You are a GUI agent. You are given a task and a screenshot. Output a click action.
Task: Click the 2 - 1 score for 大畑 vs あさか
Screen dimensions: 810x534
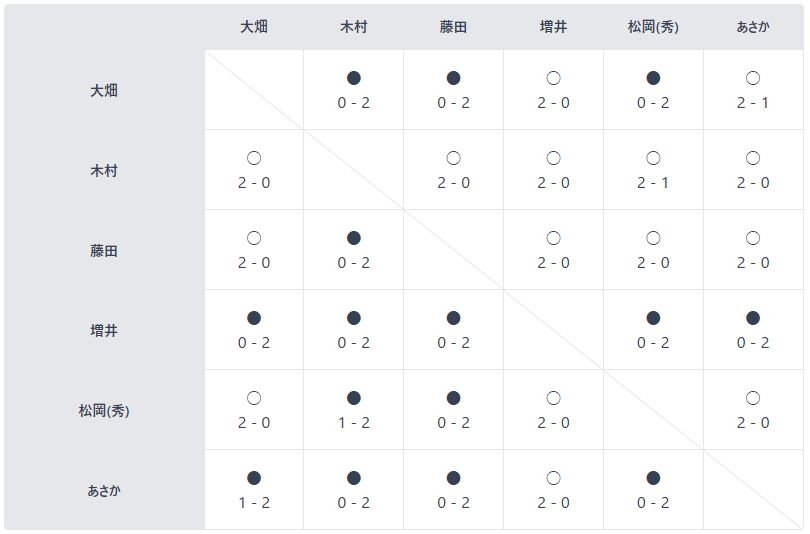click(x=753, y=103)
